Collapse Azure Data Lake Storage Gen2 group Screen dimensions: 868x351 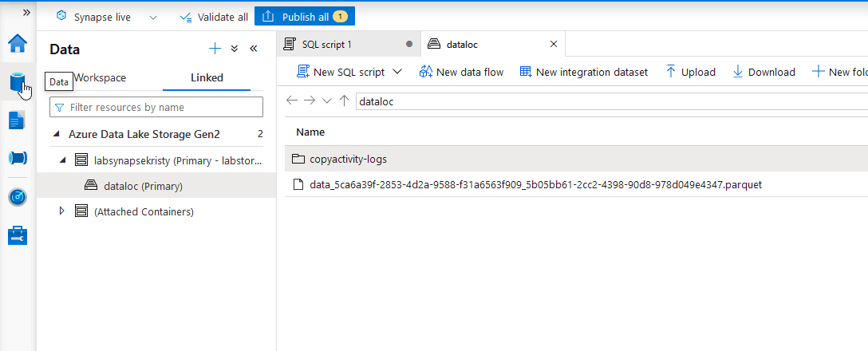tap(56, 134)
